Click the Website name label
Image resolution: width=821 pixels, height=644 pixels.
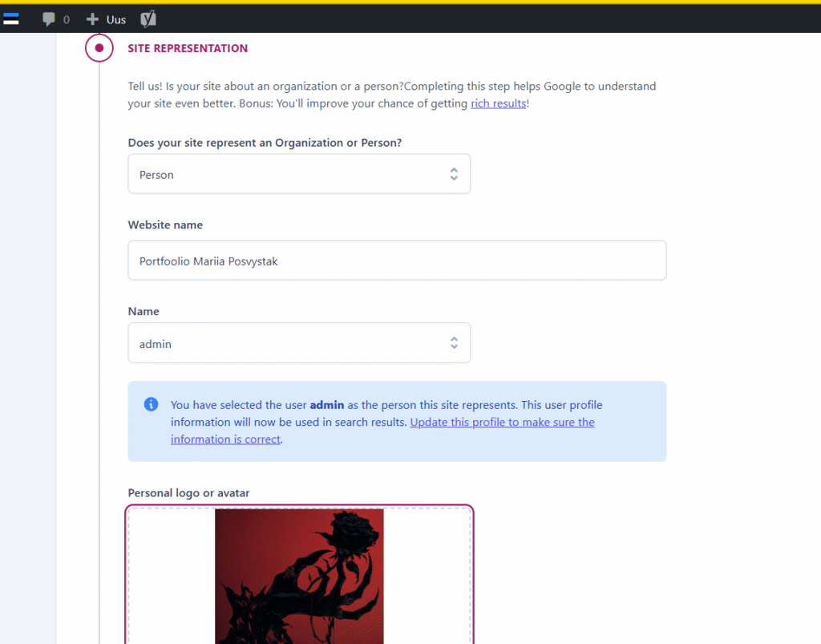pos(165,225)
